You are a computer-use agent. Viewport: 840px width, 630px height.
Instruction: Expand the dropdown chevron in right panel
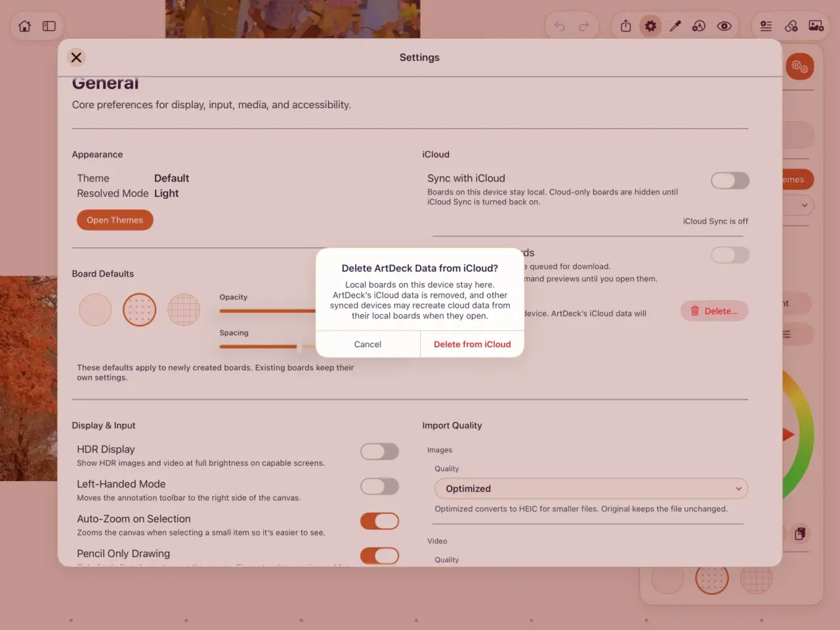(804, 205)
